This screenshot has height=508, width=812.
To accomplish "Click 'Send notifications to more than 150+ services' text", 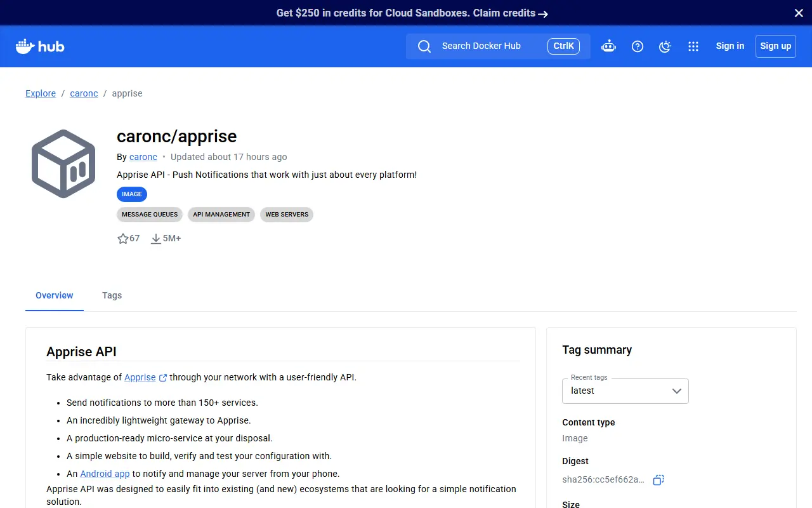I will [162, 403].
